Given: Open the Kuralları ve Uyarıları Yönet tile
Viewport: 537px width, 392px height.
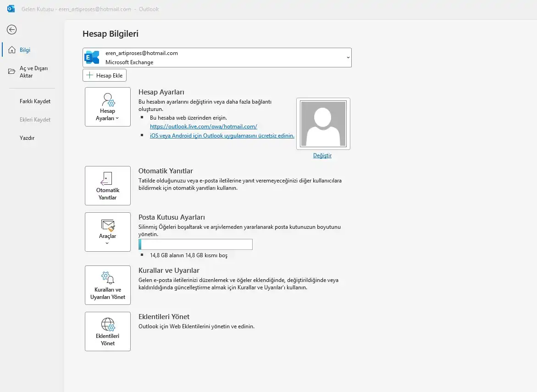Looking at the screenshot, I should [107, 285].
